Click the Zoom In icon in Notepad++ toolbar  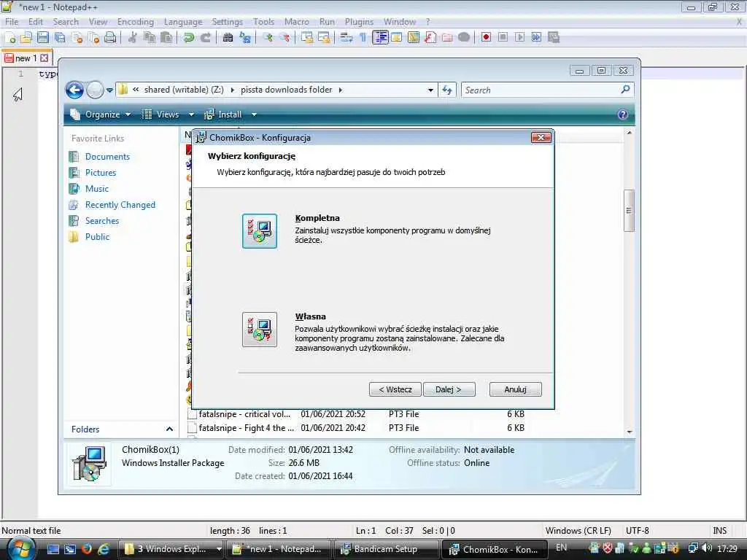pyautogui.click(x=268, y=38)
